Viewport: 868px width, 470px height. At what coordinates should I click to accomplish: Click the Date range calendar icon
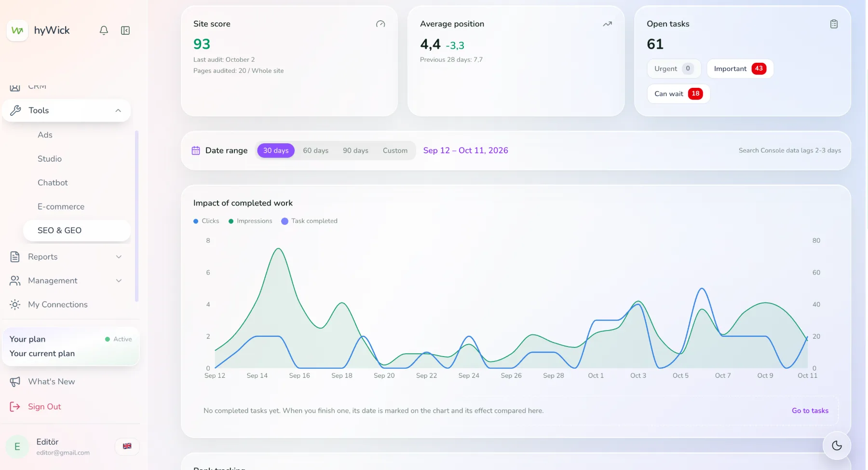click(x=196, y=151)
